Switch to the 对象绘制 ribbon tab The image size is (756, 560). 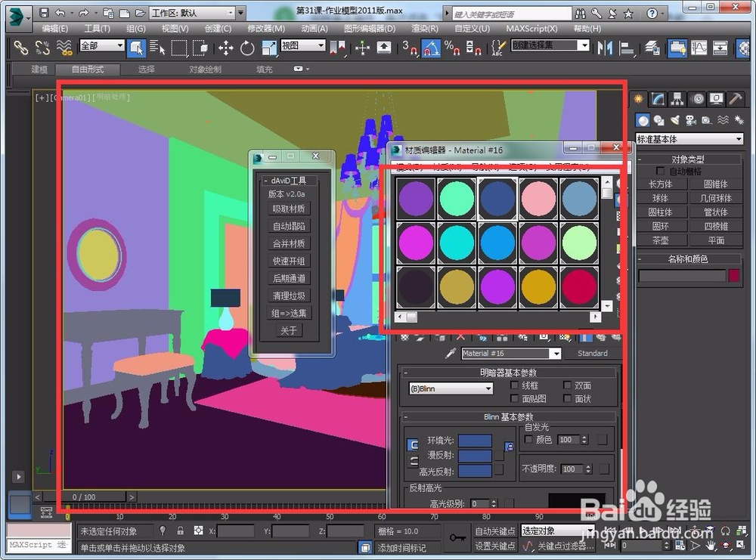point(205,70)
